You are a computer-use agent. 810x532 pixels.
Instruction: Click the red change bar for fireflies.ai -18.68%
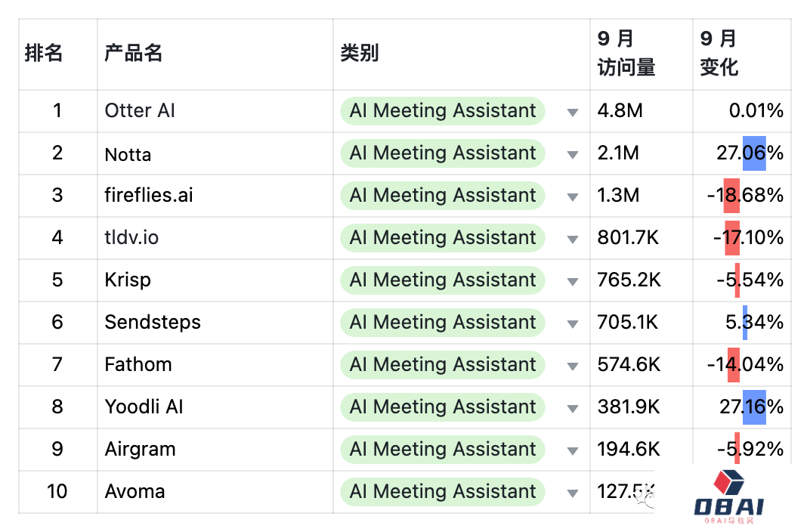point(731,196)
